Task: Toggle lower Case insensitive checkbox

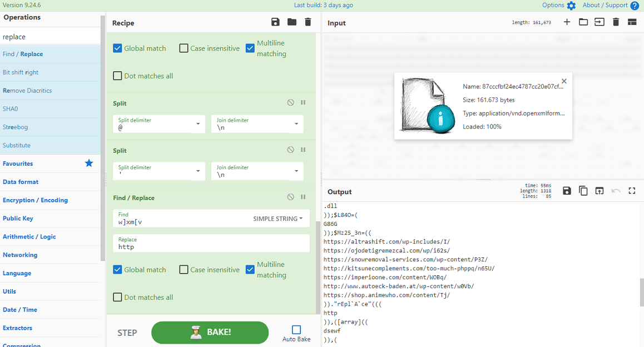Action: coord(184,269)
